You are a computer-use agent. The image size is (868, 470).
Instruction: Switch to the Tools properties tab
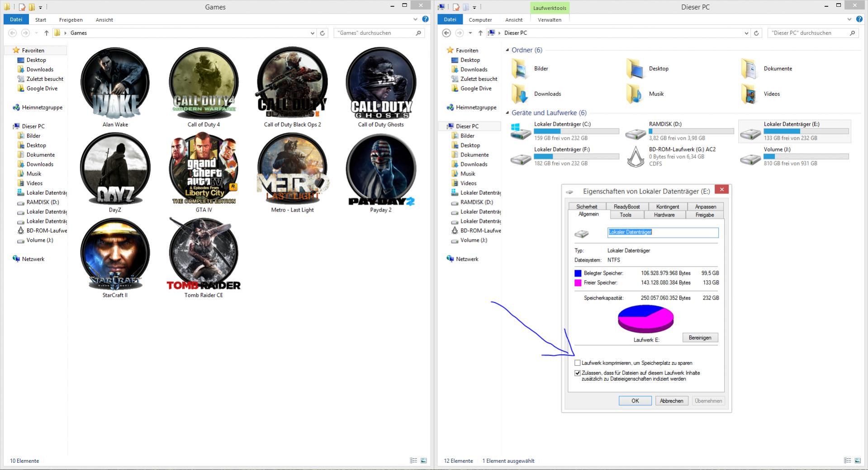626,215
